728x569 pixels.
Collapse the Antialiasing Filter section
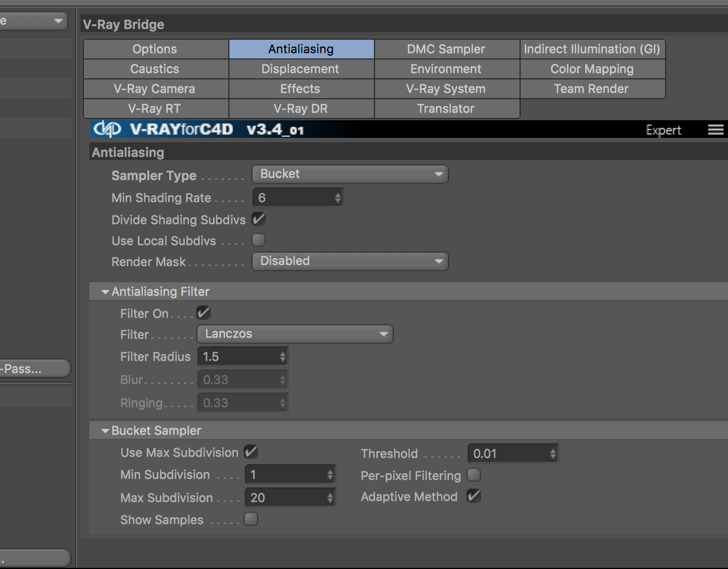[105, 292]
